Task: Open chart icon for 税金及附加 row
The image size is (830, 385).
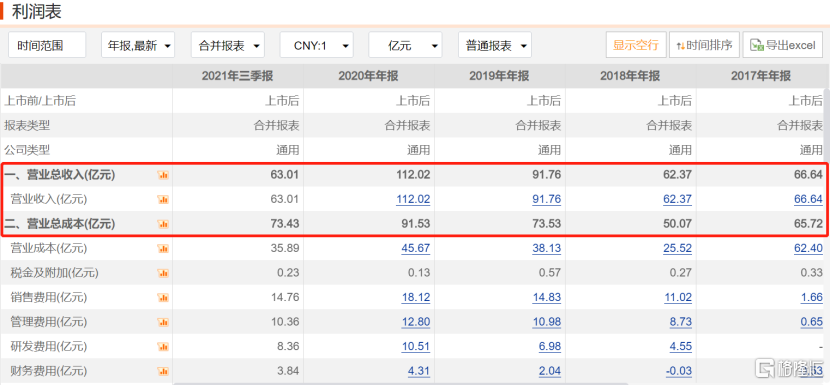Action: (x=163, y=273)
